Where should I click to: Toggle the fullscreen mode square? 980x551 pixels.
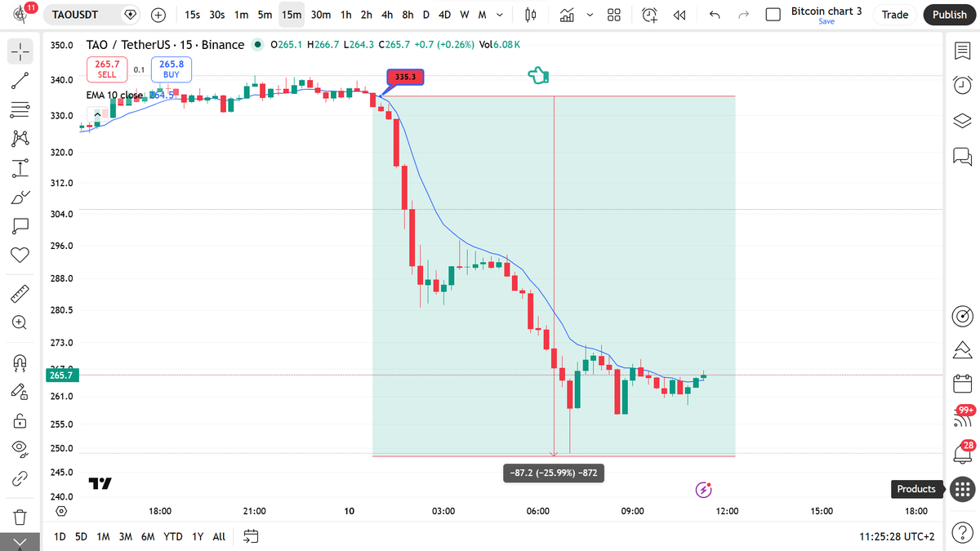point(773,15)
